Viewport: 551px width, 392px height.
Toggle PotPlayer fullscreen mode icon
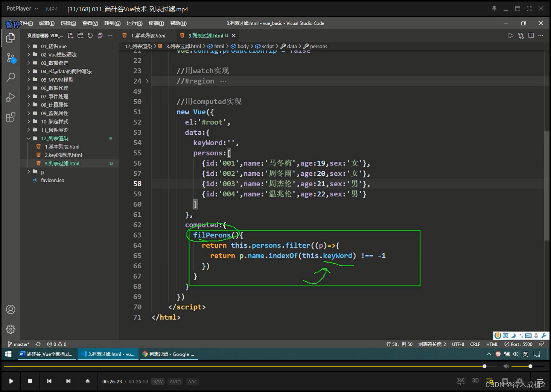pos(529,9)
